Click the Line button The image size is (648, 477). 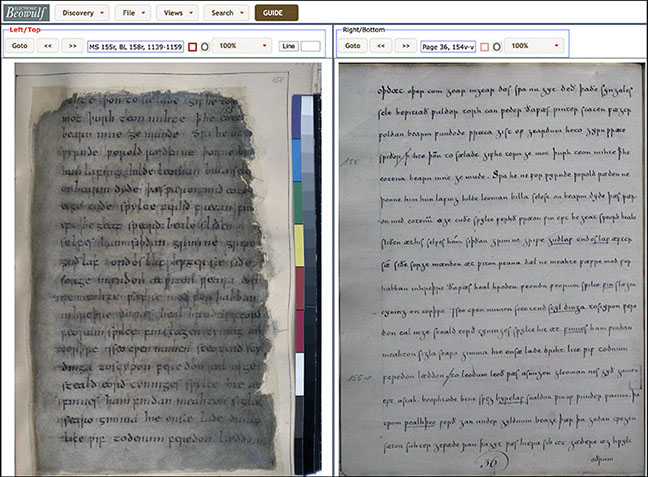288,46
